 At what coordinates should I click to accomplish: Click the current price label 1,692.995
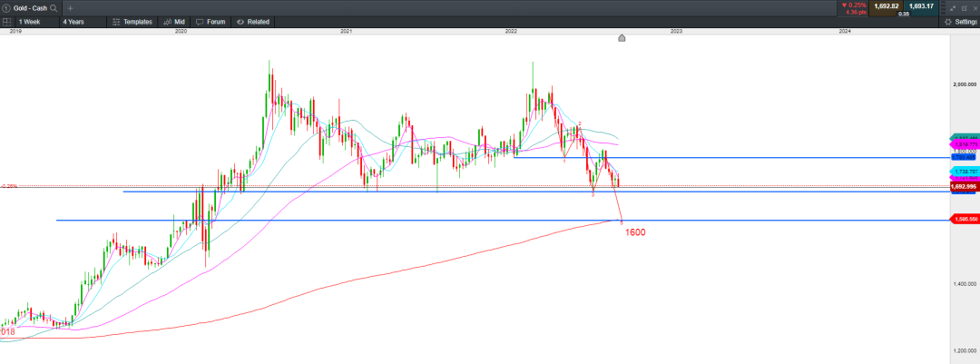(964, 186)
